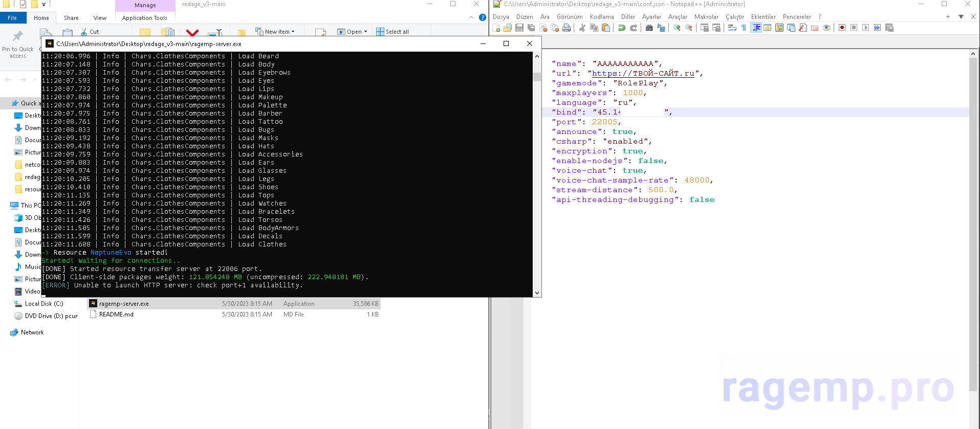The image size is (980, 429).
Task: Toggle the indent guide toolbar button
Action: (756, 28)
